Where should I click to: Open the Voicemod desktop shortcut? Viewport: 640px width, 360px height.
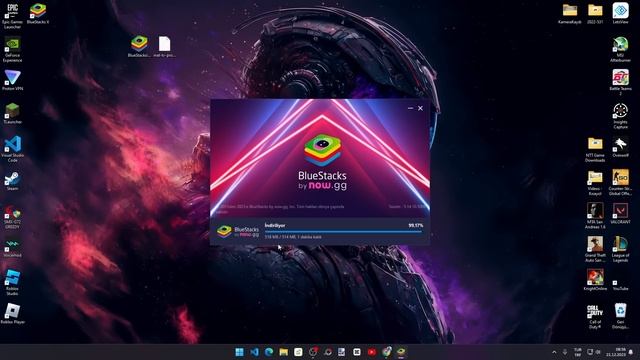[12, 248]
